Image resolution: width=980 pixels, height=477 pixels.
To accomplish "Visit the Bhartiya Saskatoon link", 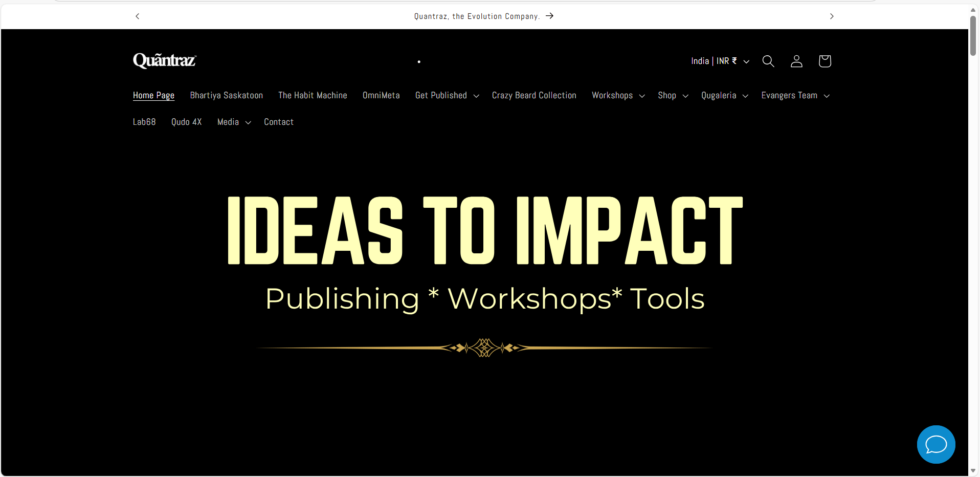I will tap(227, 95).
